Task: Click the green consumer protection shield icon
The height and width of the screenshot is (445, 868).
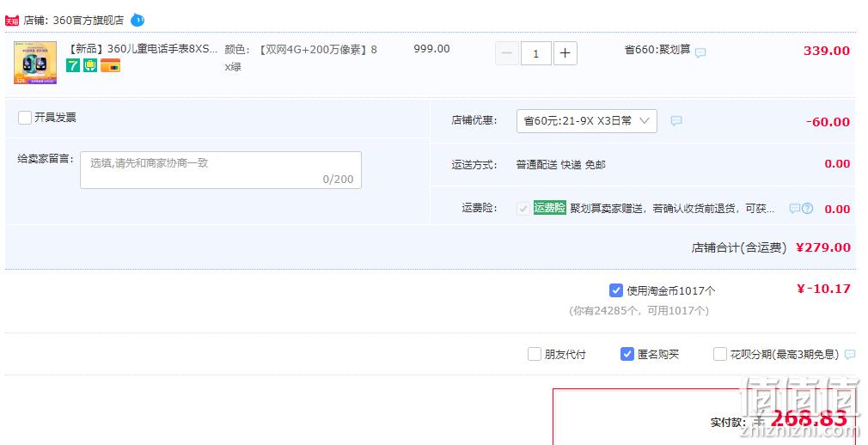Action: tap(90, 66)
